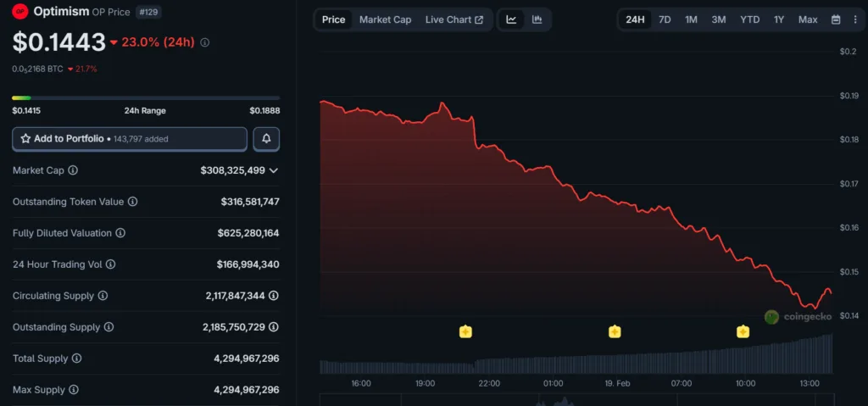Image resolution: width=868 pixels, height=406 pixels.
Task: Open the Market Cap info icon
Action: 73,170
